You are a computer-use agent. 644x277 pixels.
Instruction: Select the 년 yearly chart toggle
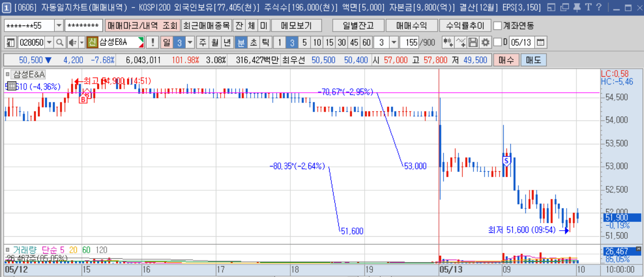click(x=227, y=42)
